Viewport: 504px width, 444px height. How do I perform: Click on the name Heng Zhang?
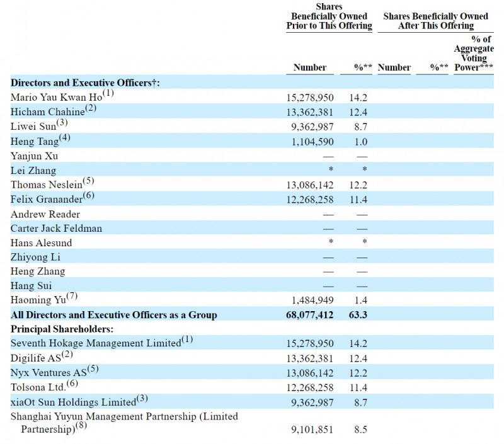[38, 271]
